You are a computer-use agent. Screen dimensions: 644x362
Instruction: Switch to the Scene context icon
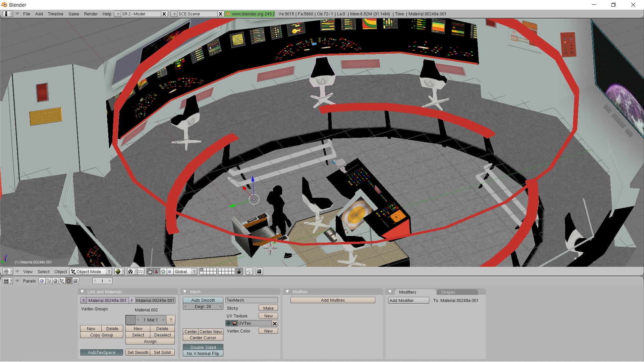75,281
